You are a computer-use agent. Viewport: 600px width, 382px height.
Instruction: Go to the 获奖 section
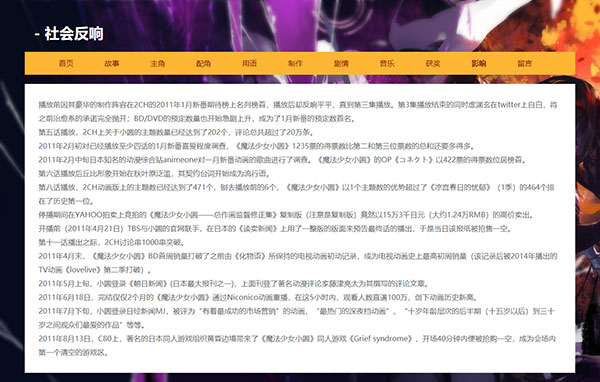pos(433,64)
